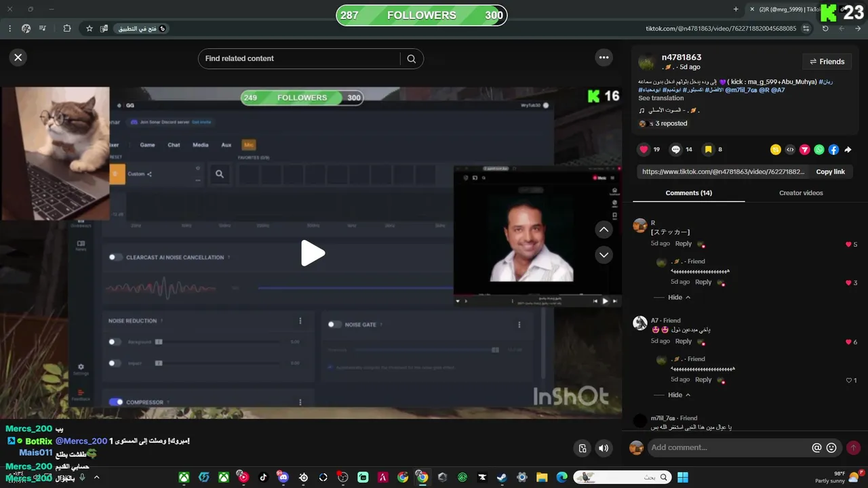Bookmark page with star icon

pyautogui.click(x=89, y=28)
